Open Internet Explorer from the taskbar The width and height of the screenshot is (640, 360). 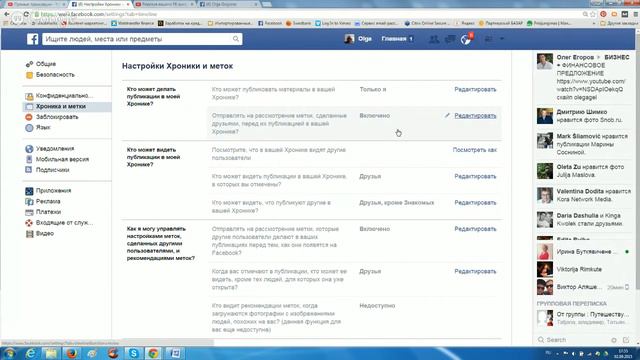(x=31, y=353)
